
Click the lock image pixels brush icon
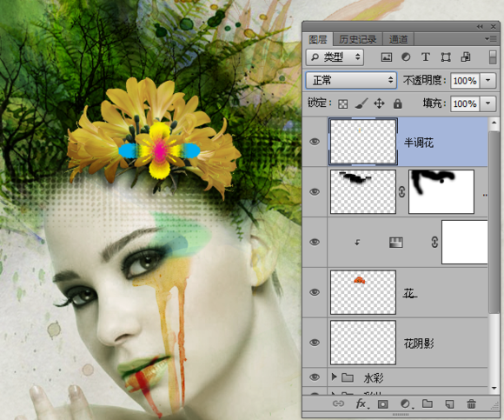[361, 103]
